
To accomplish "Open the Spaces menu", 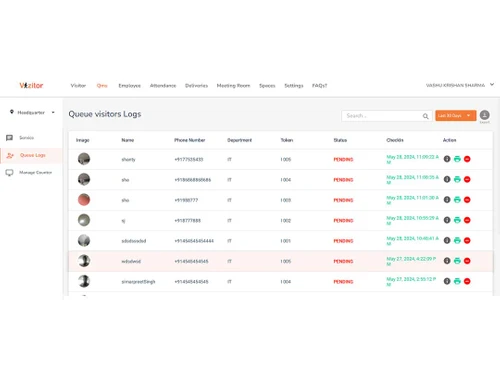I will [267, 86].
